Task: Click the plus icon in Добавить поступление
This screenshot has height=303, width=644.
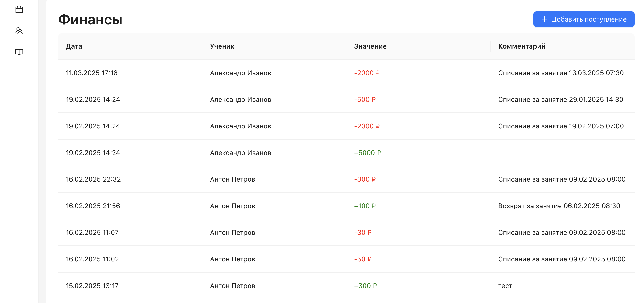Action: click(x=544, y=19)
